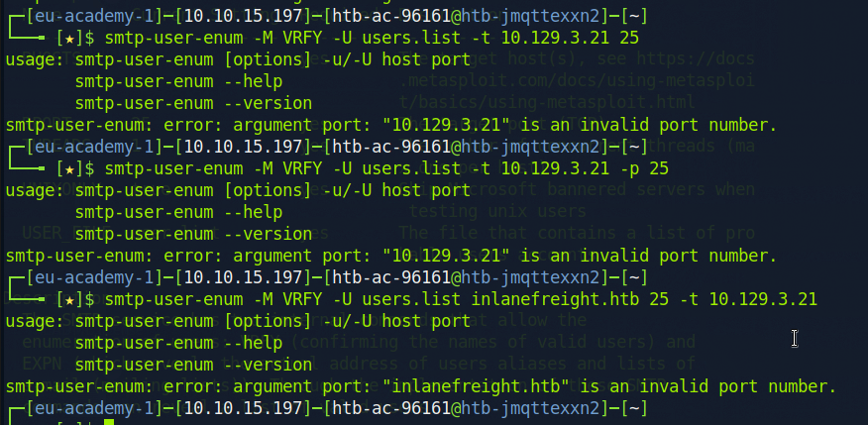The image size is (868, 425).
Task: Click the '[~]' directory marker on the bottom prompt
Action: 634,408
